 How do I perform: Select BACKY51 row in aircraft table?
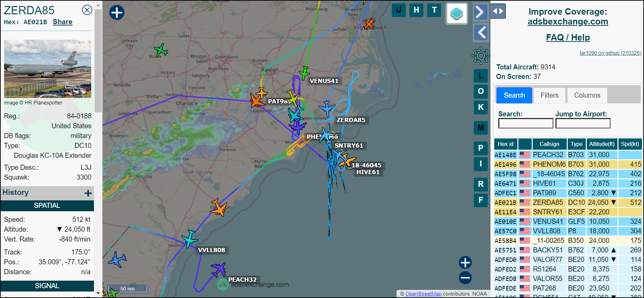click(x=568, y=250)
